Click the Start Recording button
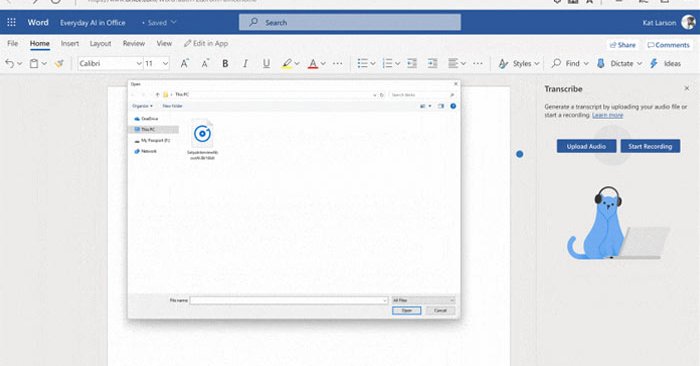 (x=650, y=146)
